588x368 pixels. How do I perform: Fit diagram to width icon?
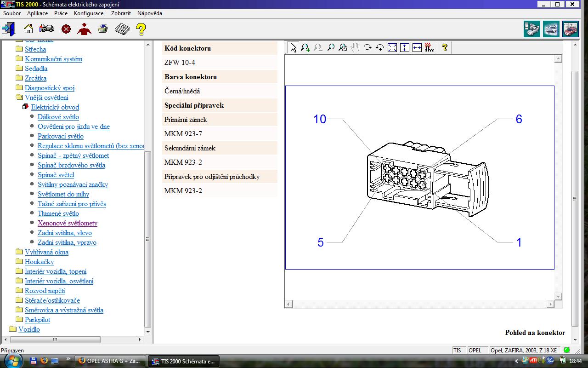(417, 47)
